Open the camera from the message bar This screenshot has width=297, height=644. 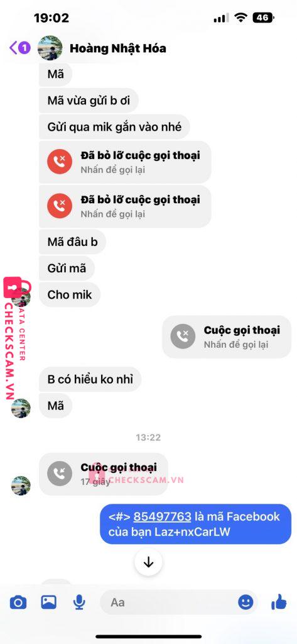[18, 602]
